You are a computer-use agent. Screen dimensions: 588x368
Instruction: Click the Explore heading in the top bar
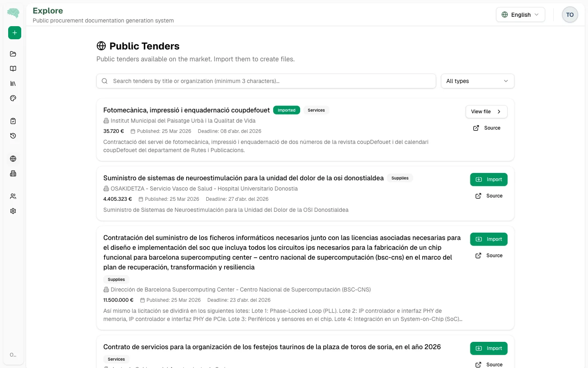[x=48, y=11]
